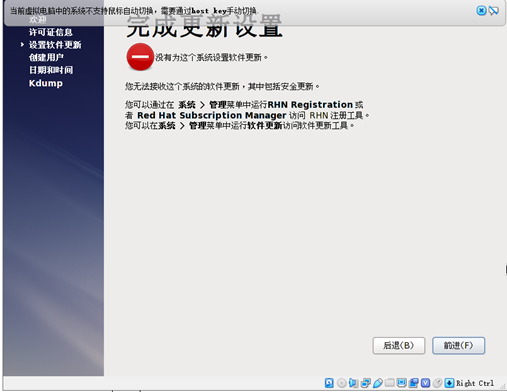Select 创建用户 in the sidebar
Screen dimensions: 507x392
pyautogui.click(x=46, y=57)
